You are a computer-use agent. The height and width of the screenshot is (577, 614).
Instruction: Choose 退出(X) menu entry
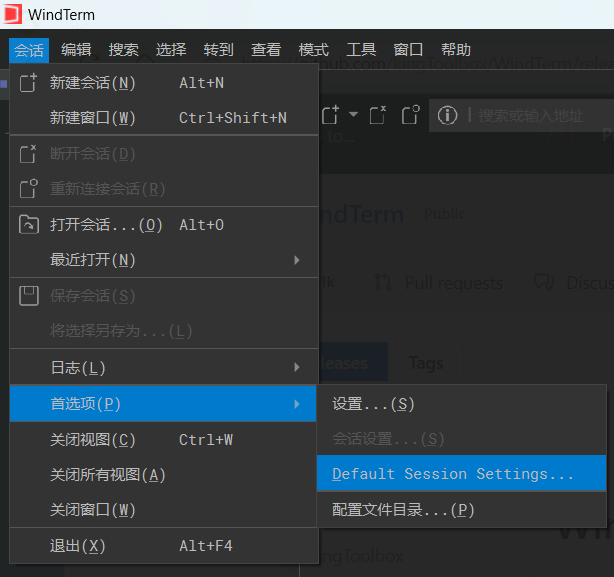pyautogui.click(x=164, y=546)
